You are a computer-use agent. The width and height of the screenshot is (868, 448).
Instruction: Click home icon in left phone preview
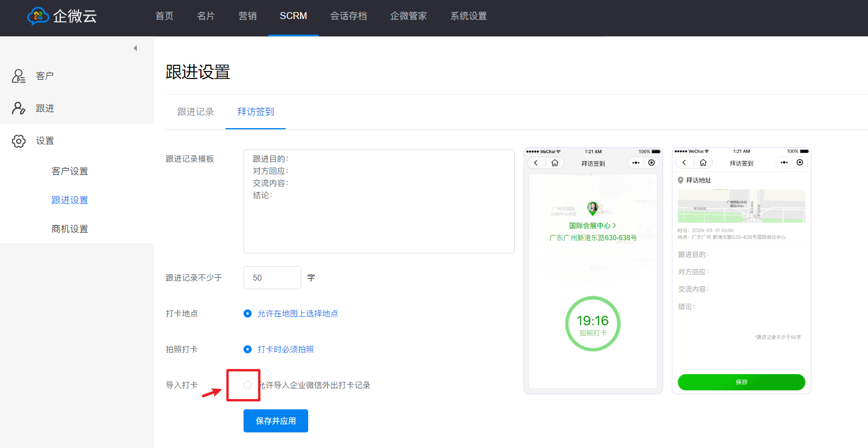pyautogui.click(x=555, y=163)
